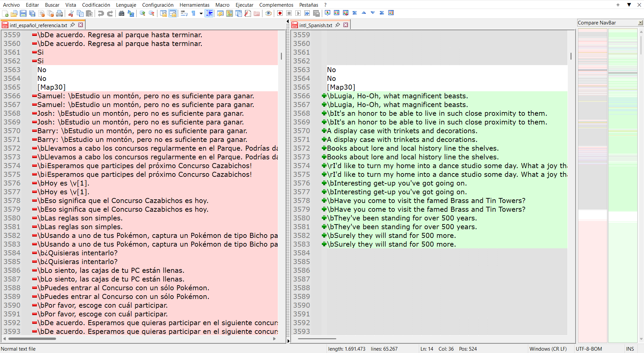Open the Document Map icon

pos(230,13)
